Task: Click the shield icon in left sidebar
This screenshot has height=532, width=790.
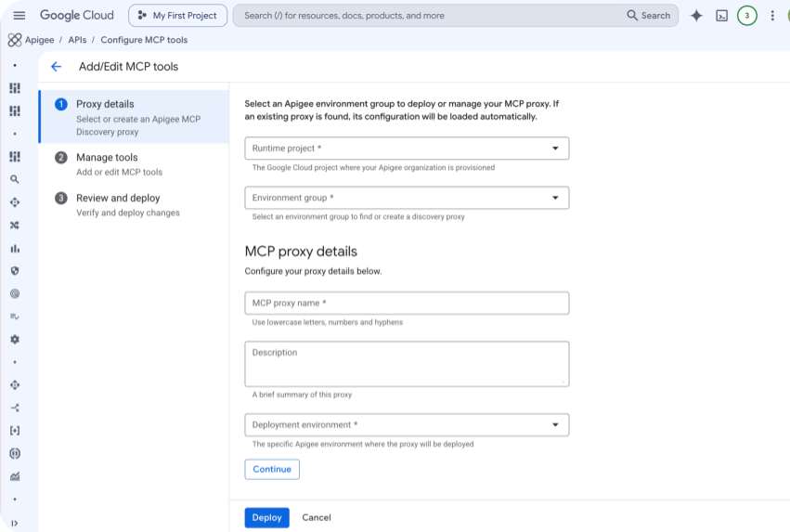Action: coord(15,271)
